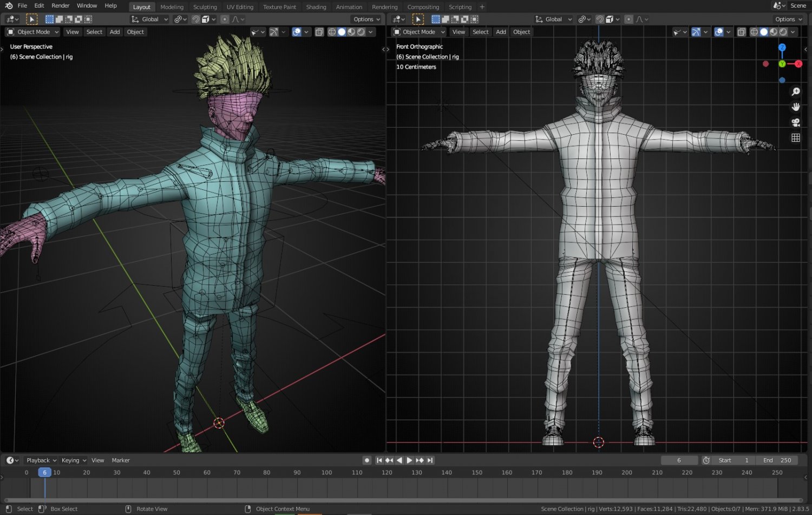Viewport: 812px width, 515px height.
Task: Add a new workspace with plus icon
Action: (482, 7)
